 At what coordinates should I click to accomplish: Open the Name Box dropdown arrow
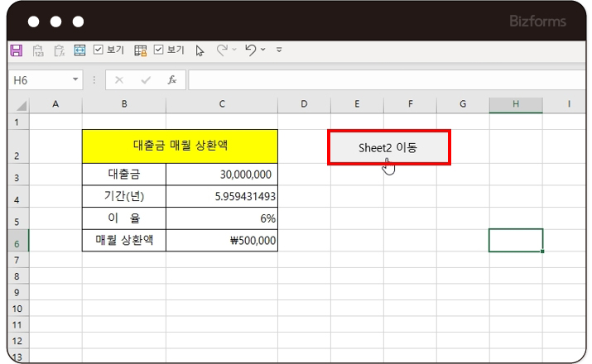75,79
